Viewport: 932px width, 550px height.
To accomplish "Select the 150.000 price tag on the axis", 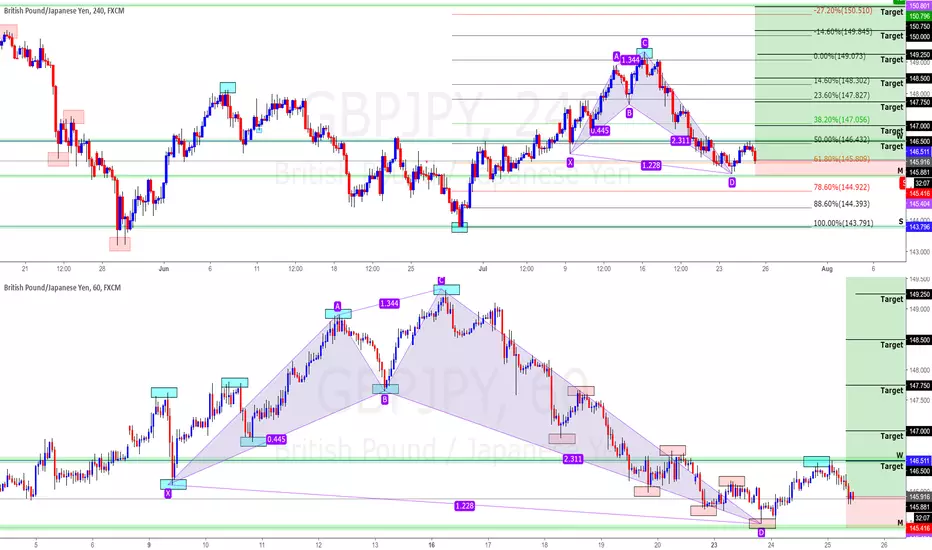I will coord(919,37).
